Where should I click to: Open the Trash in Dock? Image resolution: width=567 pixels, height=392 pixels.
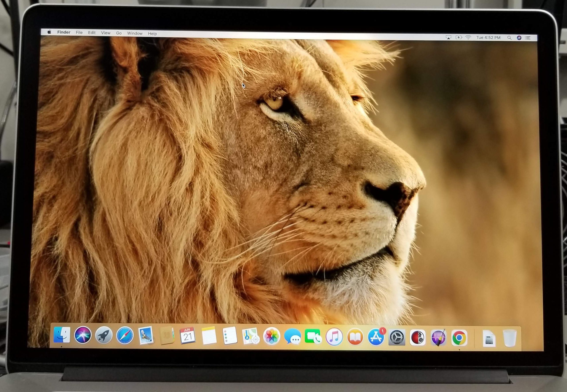(x=509, y=338)
